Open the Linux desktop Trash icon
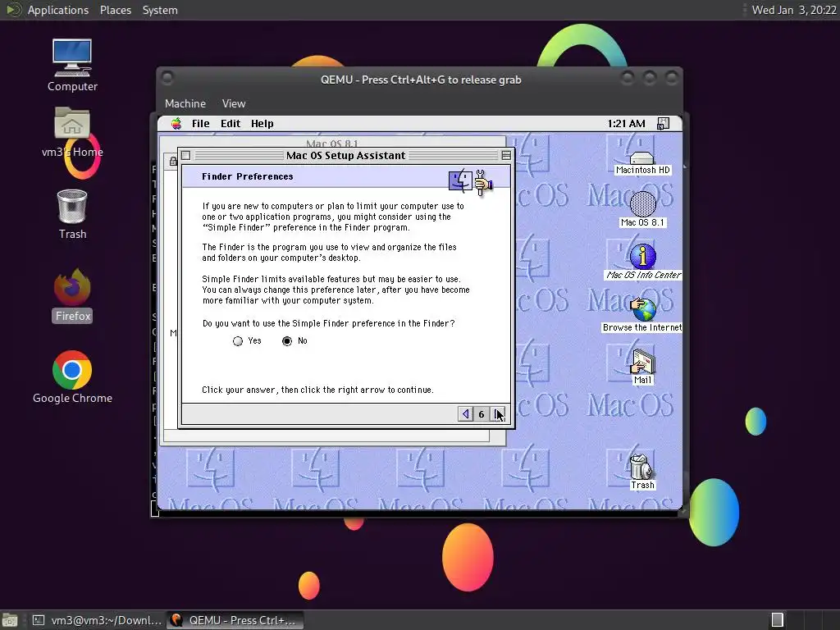Image resolution: width=840 pixels, height=630 pixels. (x=72, y=214)
